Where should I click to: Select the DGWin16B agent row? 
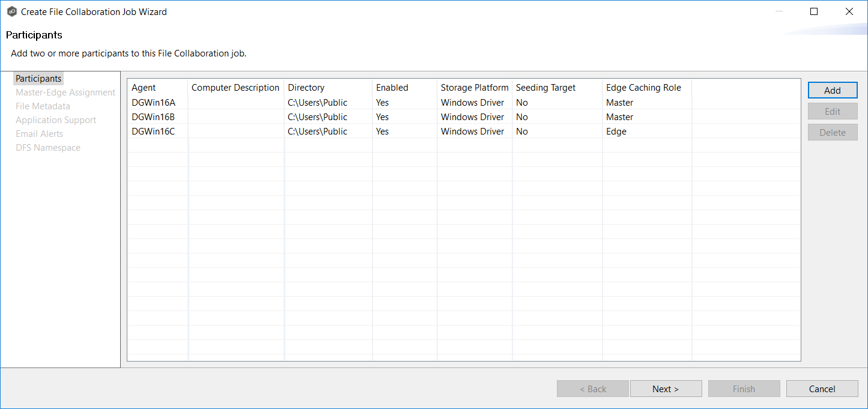pyautogui.click(x=153, y=117)
